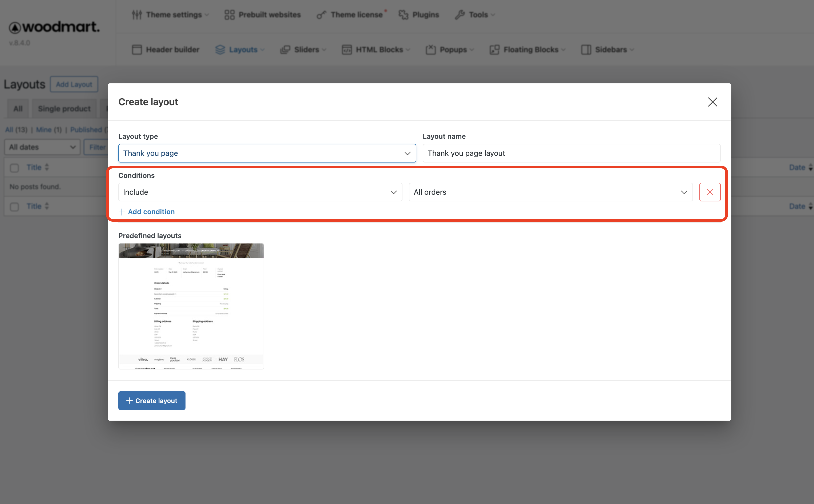Open the Layout type dropdown
This screenshot has height=504, width=814.
pos(267,153)
